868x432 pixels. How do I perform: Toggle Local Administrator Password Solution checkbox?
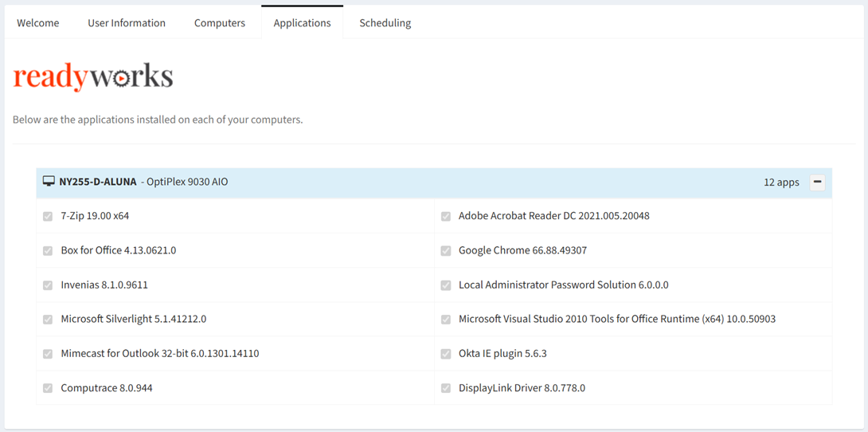[x=446, y=285]
